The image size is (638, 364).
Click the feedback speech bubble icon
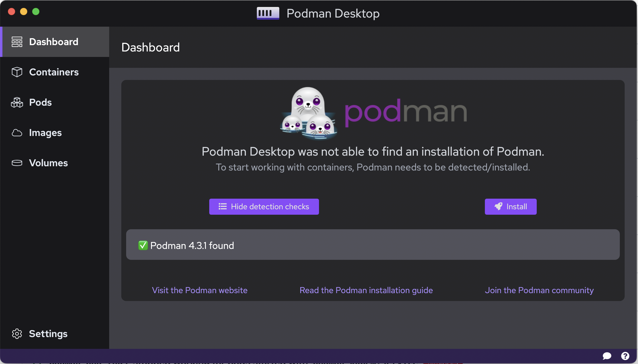tap(607, 356)
